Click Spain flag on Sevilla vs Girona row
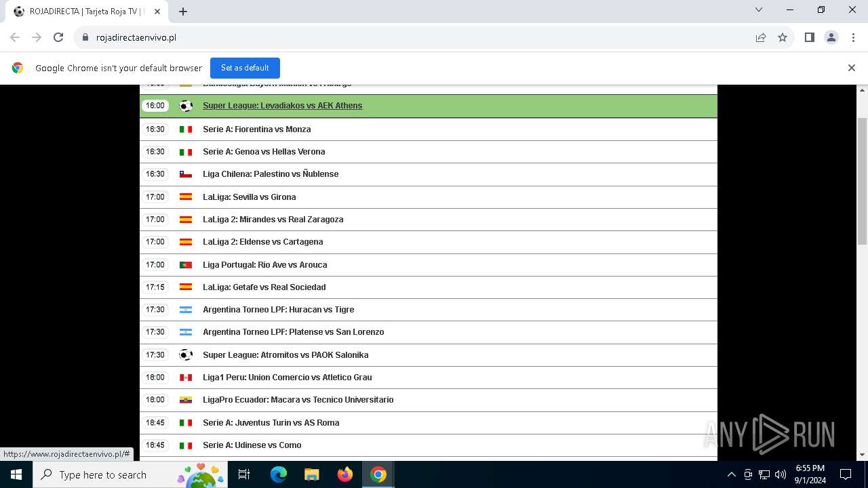The width and height of the screenshot is (868, 488). coord(186,197)
